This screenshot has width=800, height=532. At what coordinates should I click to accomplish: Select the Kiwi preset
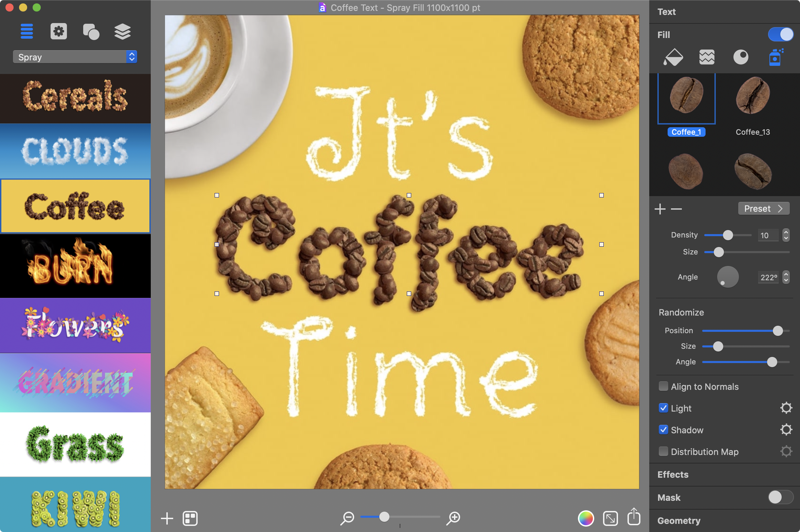point(75,505)
